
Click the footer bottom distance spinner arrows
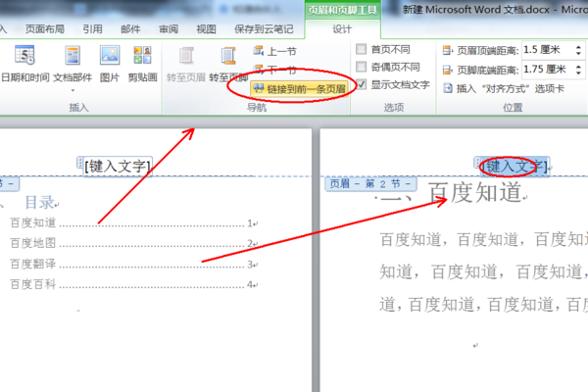click(x=578, y=70)
